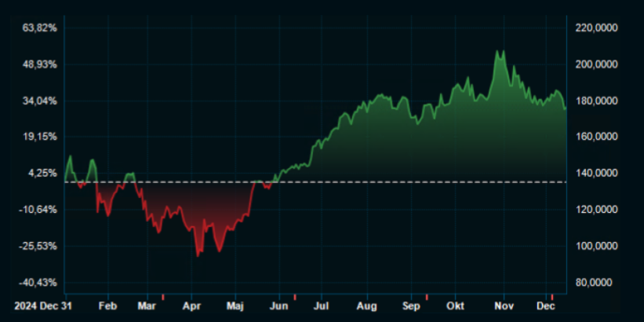Click the red marker right of Mar label
The image size is (644, 322).
[162, 297]
